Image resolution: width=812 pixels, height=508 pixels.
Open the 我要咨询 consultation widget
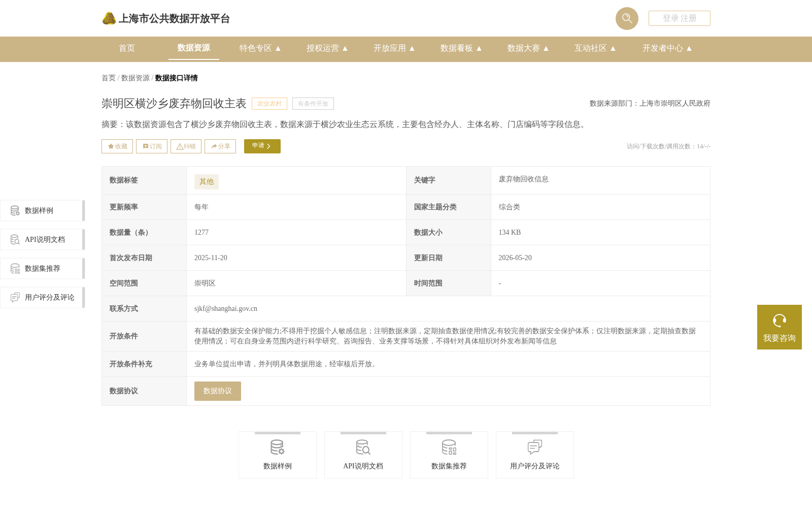pyautogui.click(x=780, y=327)
